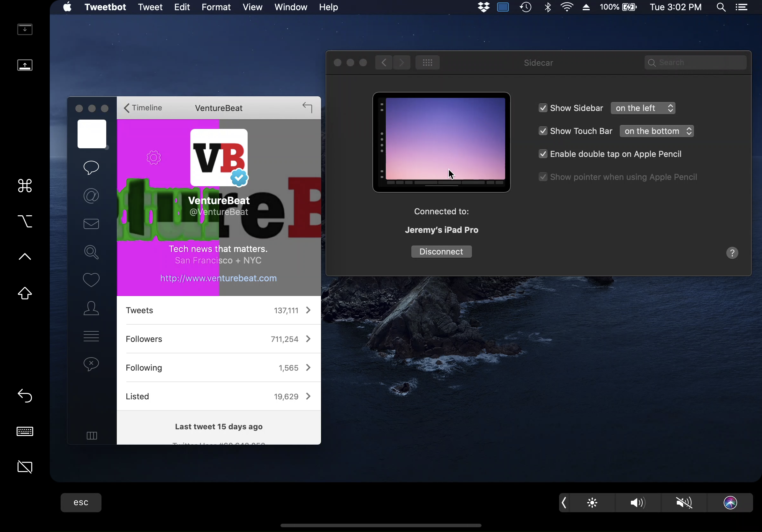
Task: Click the show all preferences grid button
Action: pyautogui.click(x=428, y=63)
